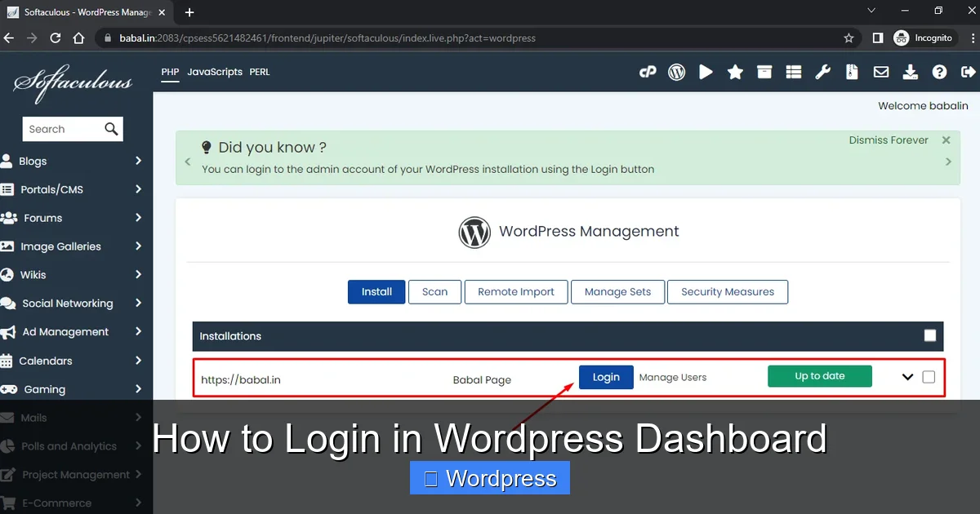Expand the babal.in installation details arrow
Viewport: 980px width, 514px height.
pos(907,377)
